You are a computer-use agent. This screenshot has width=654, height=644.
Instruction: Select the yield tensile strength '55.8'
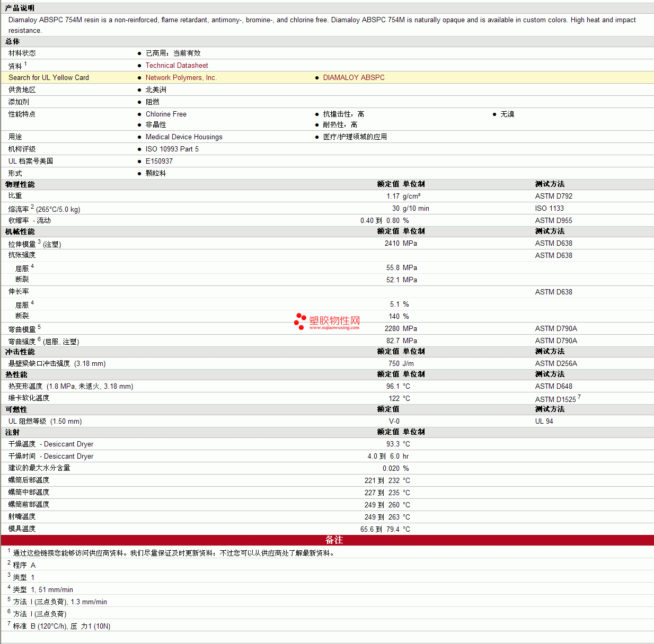click(393, 267)
